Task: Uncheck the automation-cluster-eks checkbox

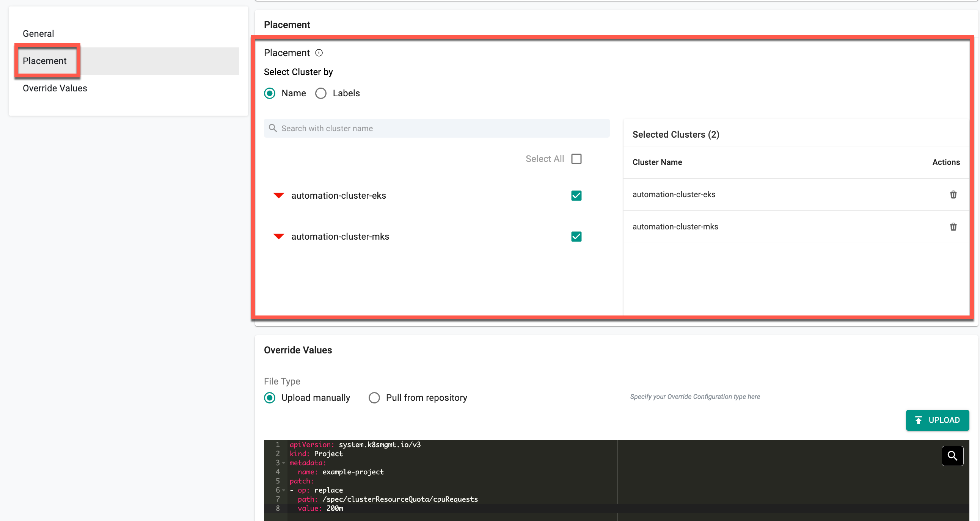Action: pos(576,196)
